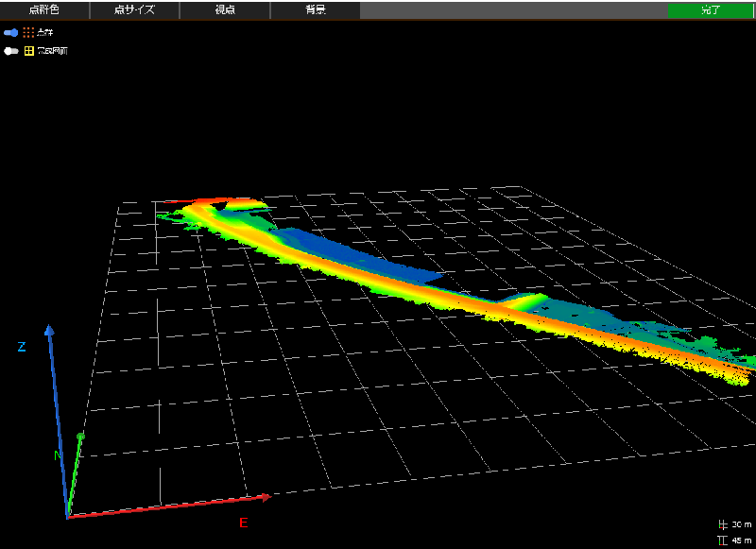Click the blue Z axis arrowhead
This screenshot has width=756, height=549.
(49, 331)
